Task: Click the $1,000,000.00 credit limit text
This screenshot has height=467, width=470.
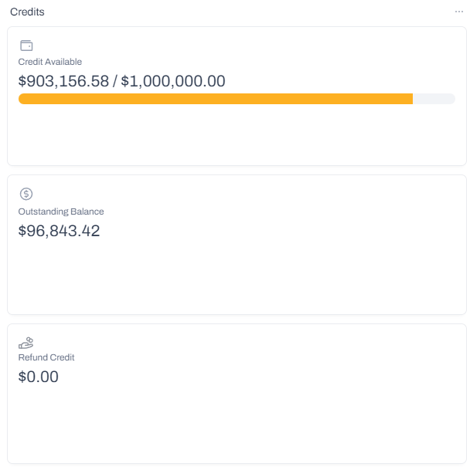Action: (173, 81)
